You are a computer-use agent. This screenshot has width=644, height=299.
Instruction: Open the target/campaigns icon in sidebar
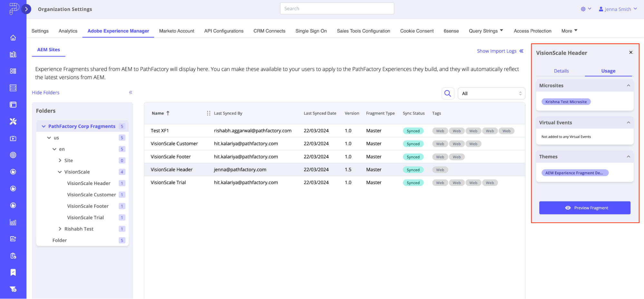pyautogui.click(x=13, y=155)
